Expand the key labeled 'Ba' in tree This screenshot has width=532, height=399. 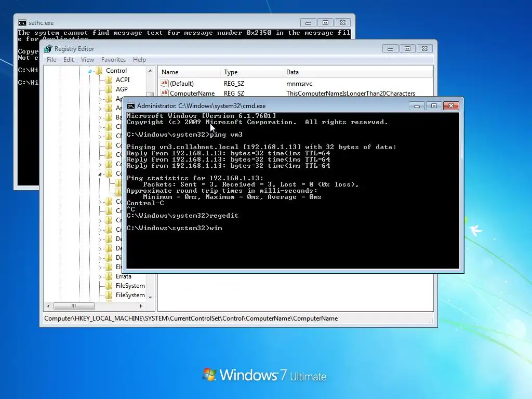tap(100, 118)
